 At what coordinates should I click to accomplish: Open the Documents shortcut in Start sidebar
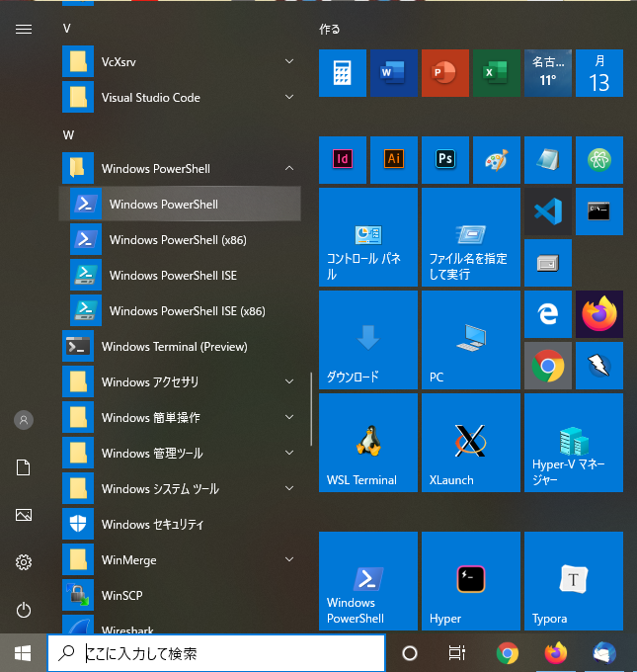tap(24, 467)
